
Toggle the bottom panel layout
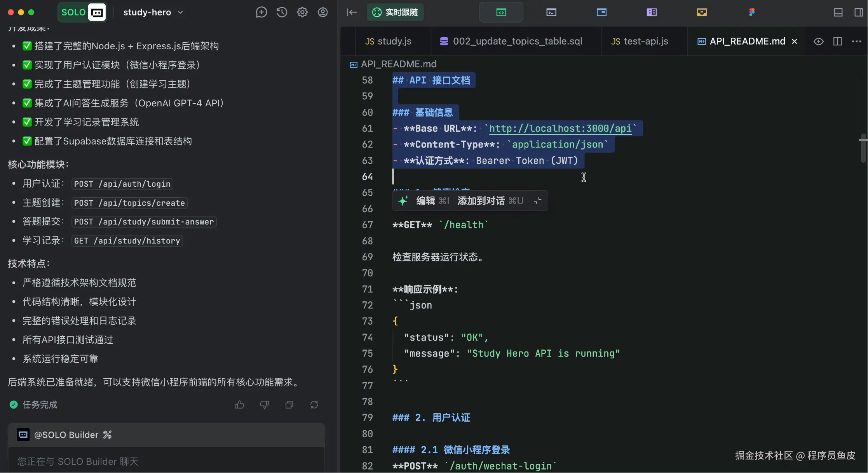(838, 12)
